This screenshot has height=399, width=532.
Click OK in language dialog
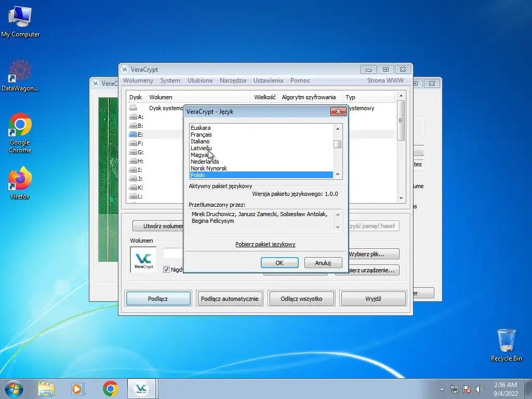point(280,262)
